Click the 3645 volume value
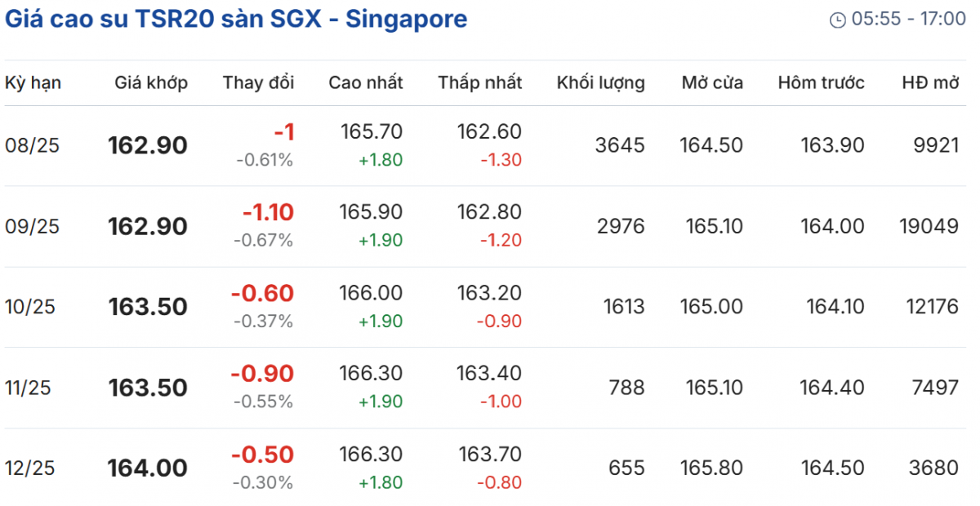The width and height of the screenshot is (980, 506). coord(620,146)
